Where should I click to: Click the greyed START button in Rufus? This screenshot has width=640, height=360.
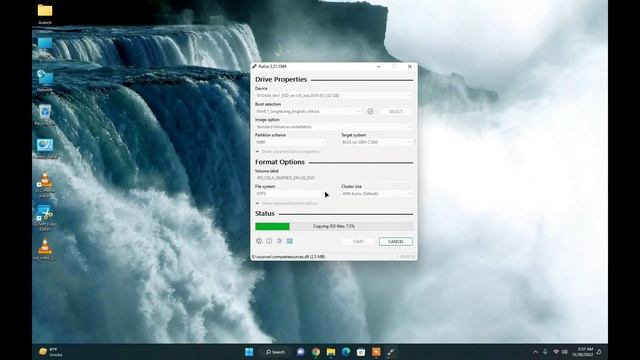[x=358, y=242]
